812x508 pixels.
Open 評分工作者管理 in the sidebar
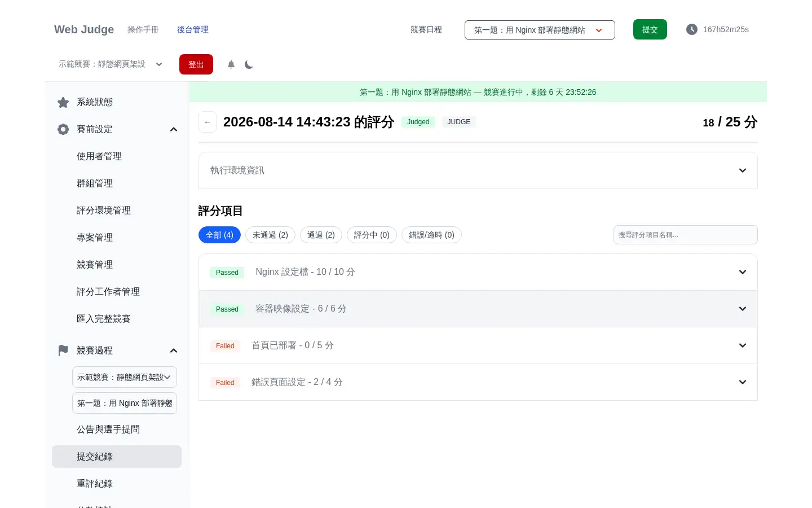(117, 292)
